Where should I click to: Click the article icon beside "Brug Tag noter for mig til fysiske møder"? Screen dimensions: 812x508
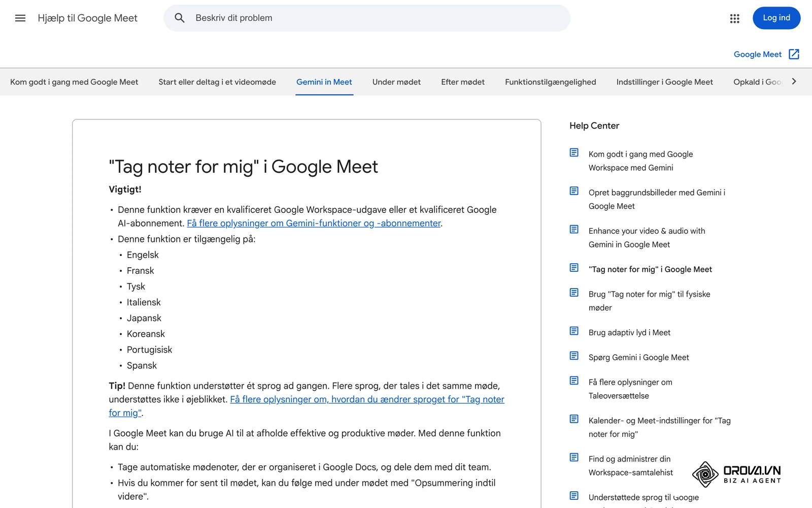(x=574, y=293)
